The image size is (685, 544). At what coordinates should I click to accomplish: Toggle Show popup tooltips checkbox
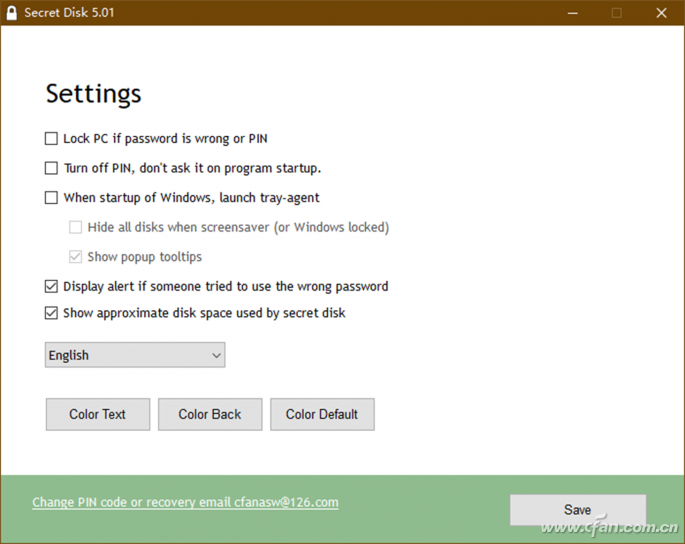point(75,256)
